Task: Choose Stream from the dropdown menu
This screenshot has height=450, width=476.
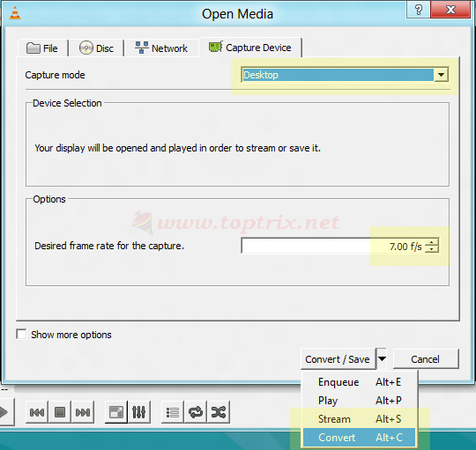Action: [x=360, y=419]
